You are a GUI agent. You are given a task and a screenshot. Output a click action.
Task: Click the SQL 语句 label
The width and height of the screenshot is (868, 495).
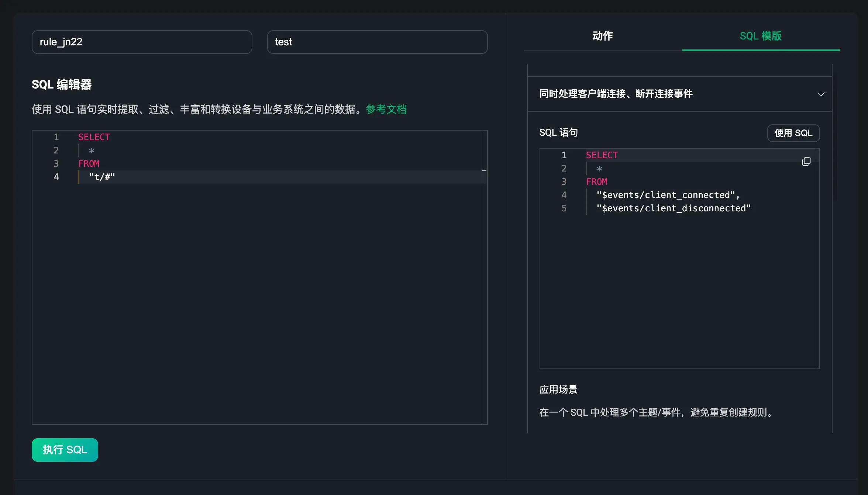click(x=558, y=132)
